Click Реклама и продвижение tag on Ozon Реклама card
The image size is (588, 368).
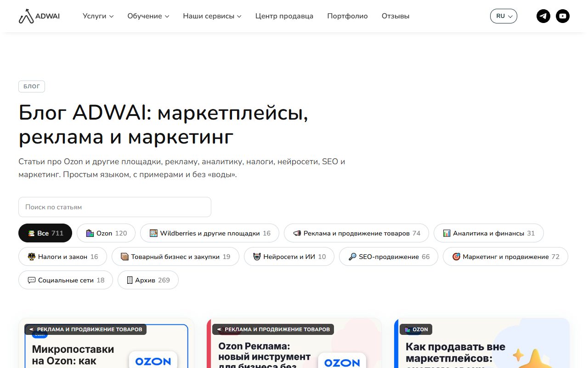(x=273, y=329)
